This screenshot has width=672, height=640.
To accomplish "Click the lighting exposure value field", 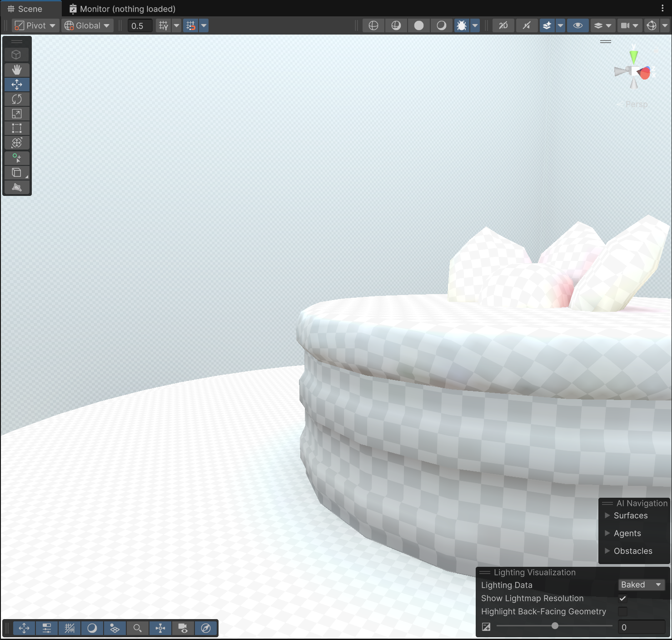I will [x=642, y=627].
